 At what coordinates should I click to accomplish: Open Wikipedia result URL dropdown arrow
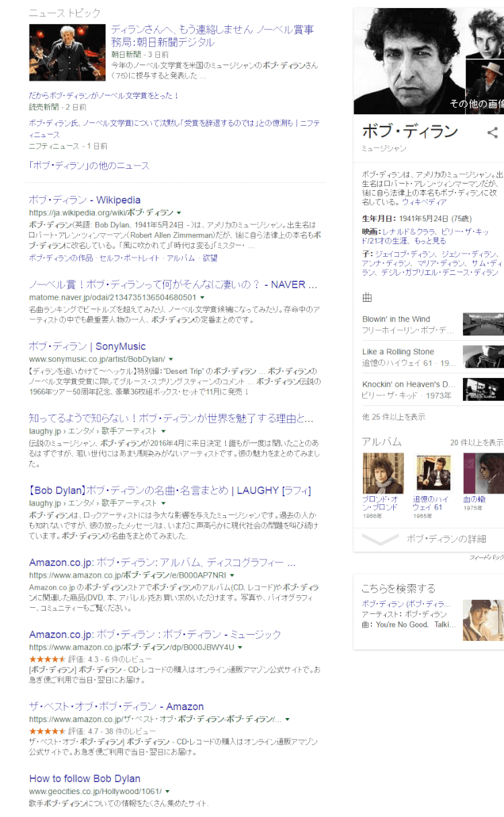click(x=179, y=212)
